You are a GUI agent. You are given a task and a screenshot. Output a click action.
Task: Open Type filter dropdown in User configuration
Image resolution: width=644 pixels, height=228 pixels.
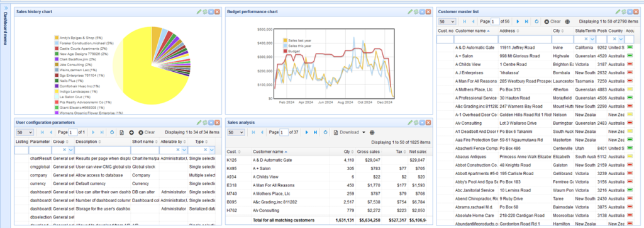tap(212, 151)
